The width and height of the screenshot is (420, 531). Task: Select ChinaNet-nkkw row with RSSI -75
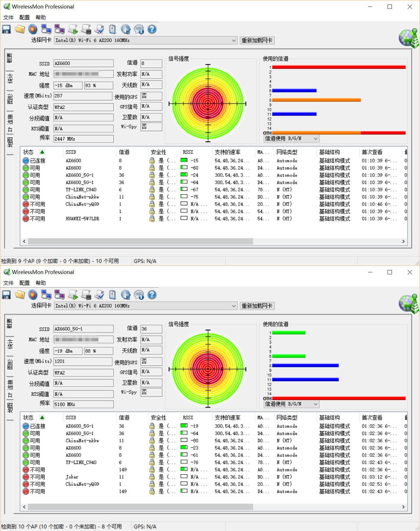click(214, 197)
